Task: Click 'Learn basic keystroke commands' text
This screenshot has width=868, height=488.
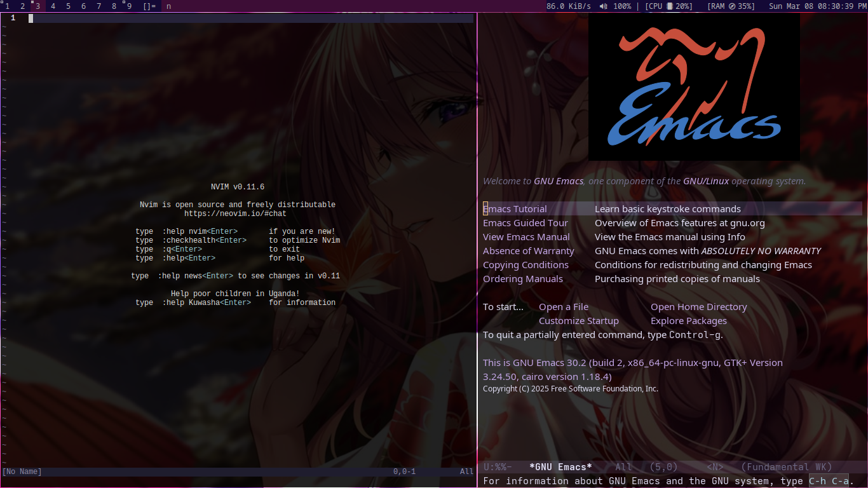Action: click(x=668, y=209)
